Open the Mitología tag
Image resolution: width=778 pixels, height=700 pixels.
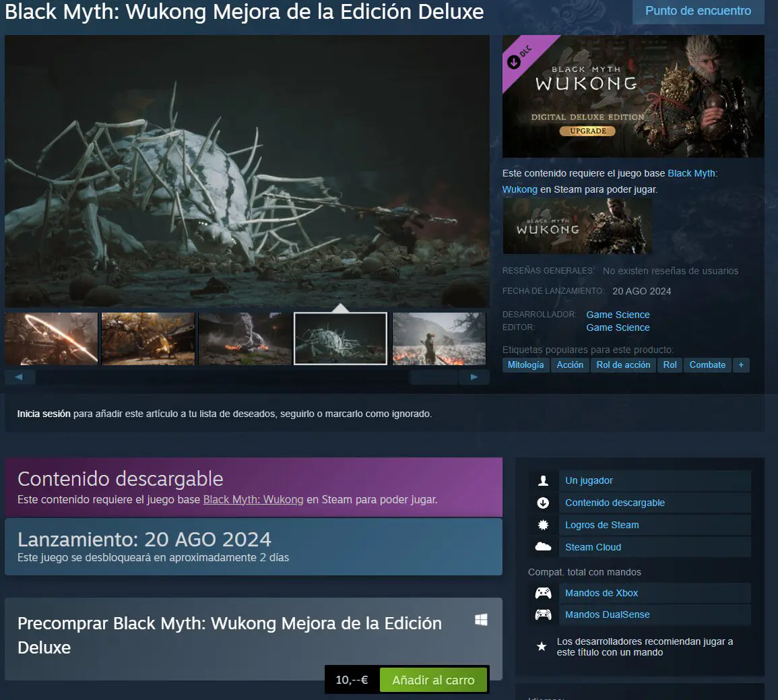pyautogui.click(x=525, y=365)
